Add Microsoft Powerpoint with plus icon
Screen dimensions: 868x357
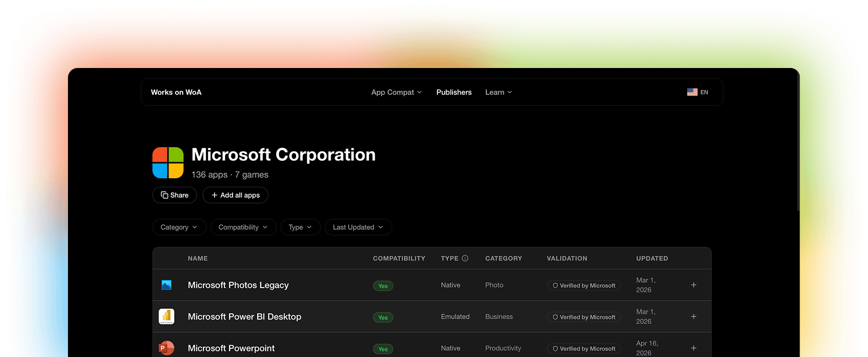coord(694,348)
